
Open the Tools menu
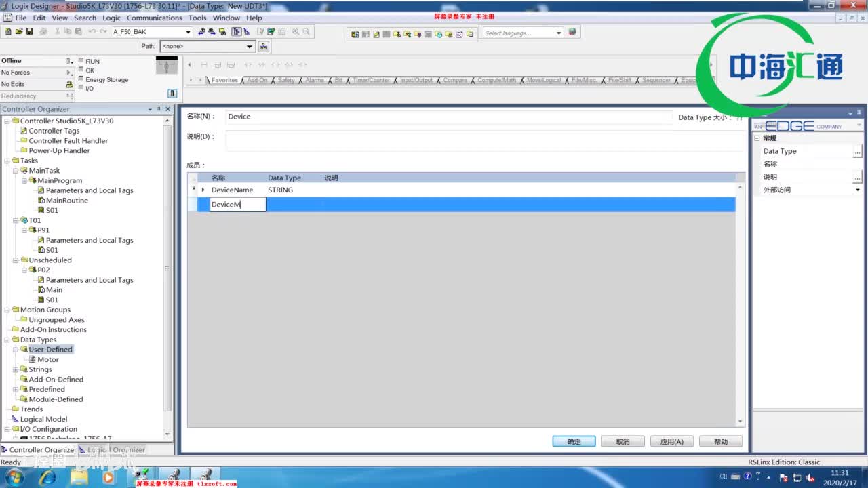pos(197,18)
